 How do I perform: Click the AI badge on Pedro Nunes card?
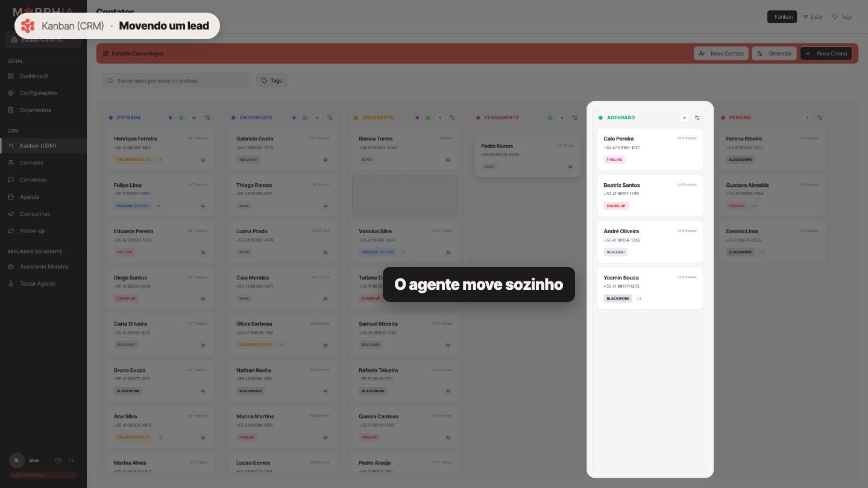coord(570,167)
